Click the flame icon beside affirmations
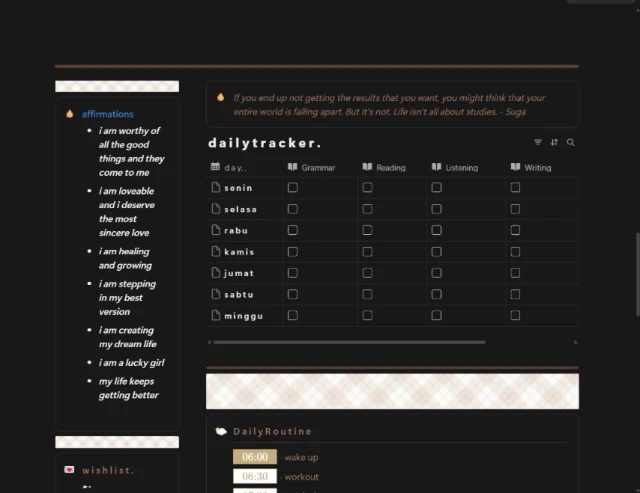The height and width of the screenshot is (493, 640). click(70, 114)
